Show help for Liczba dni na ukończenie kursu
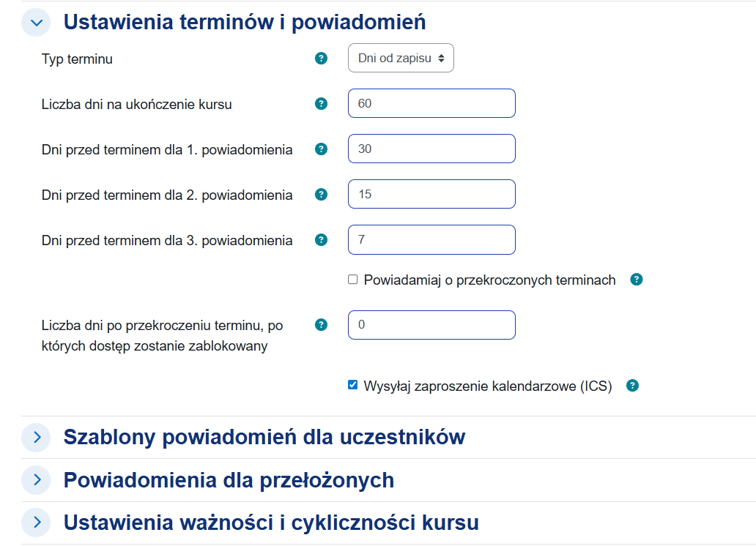756x546 pixels. click(321, 104)
